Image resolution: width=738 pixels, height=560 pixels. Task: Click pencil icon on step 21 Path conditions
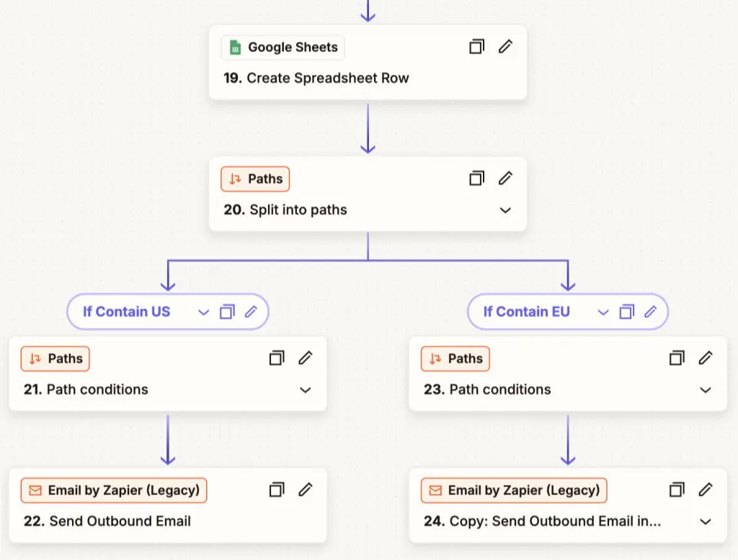coord(306,357)
